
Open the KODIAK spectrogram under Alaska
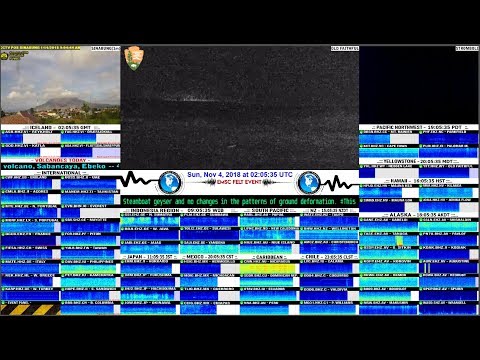click(449, 253)
